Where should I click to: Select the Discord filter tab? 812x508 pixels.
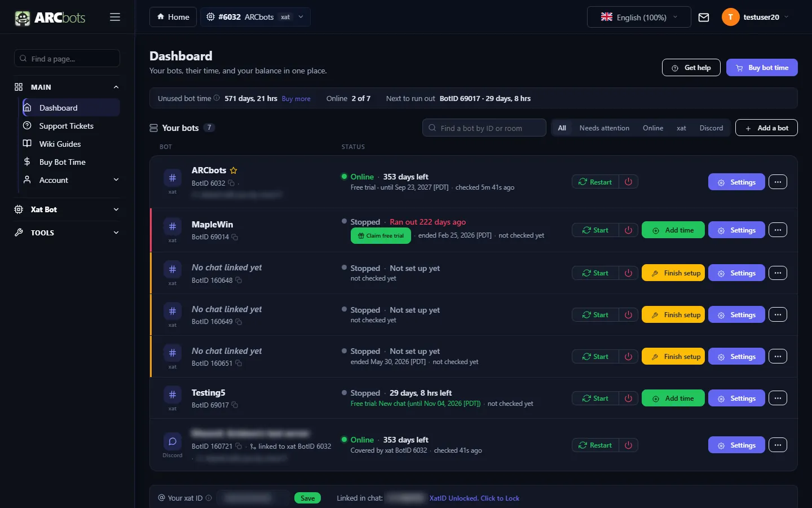(711, 128)
